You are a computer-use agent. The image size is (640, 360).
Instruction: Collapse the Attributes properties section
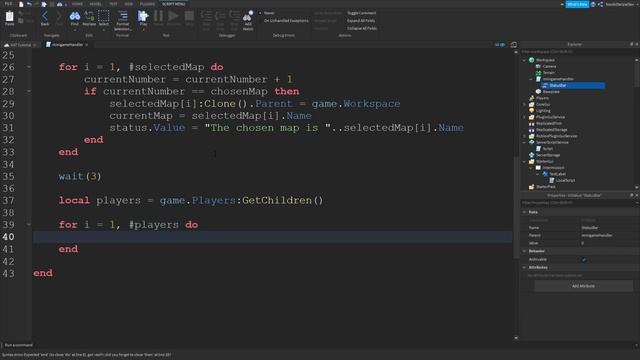tap(524, 267)
